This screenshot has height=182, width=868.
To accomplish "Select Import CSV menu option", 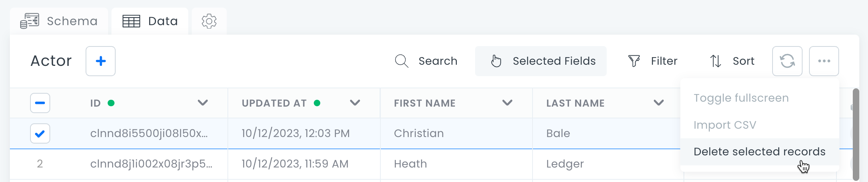I will pos(725,125).
